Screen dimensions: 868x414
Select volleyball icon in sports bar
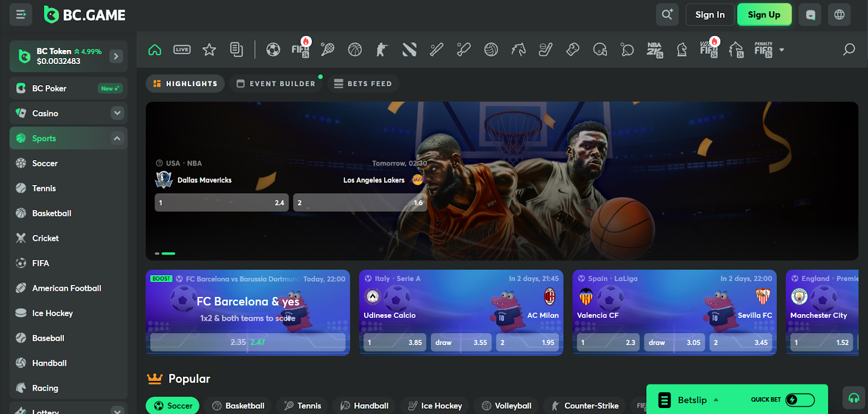[x=491, y=50]
